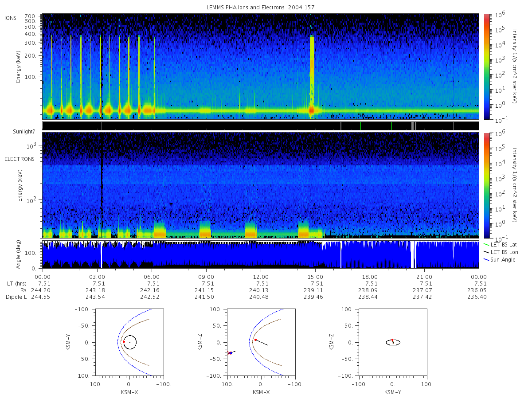
Task: Click the IONS panel label
Action: click(11, 18)
